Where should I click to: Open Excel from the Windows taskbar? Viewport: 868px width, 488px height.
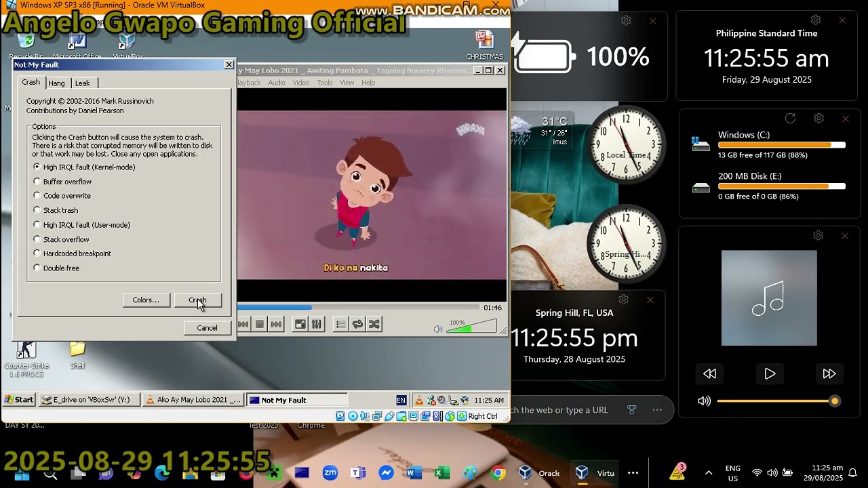coord(441,473)
